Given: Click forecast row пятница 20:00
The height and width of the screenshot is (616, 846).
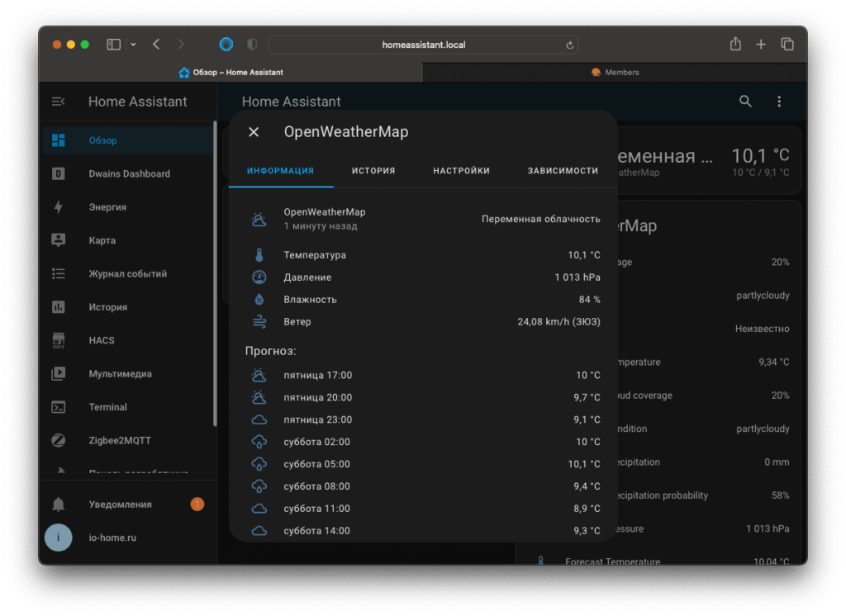Looking at the screenshot, I should 423,397.
